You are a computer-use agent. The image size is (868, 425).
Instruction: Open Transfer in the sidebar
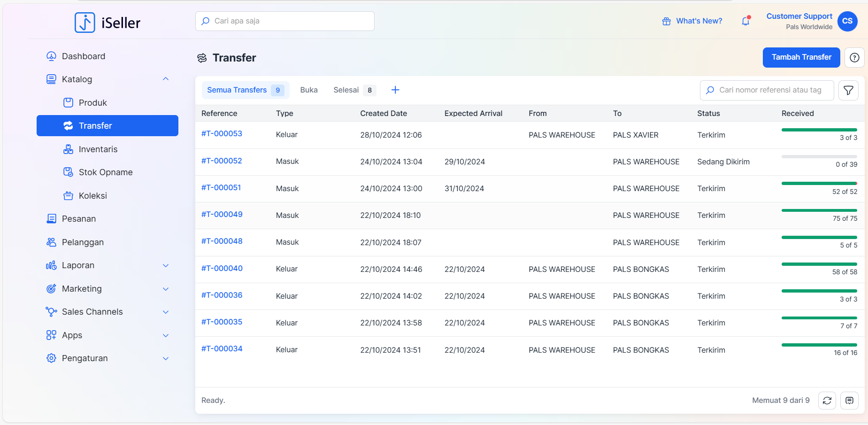point(108,126)
